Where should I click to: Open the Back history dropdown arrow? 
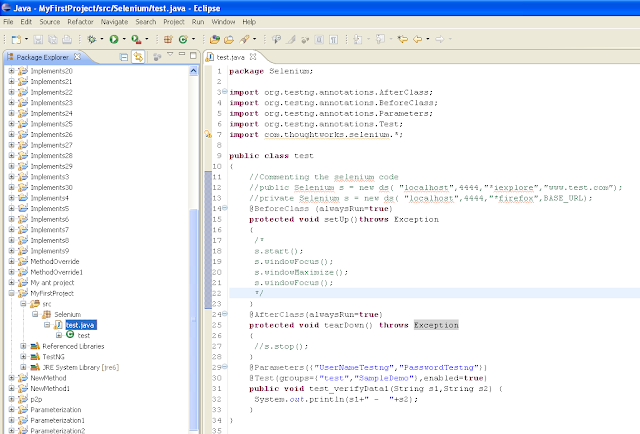[x=427, y=39]
